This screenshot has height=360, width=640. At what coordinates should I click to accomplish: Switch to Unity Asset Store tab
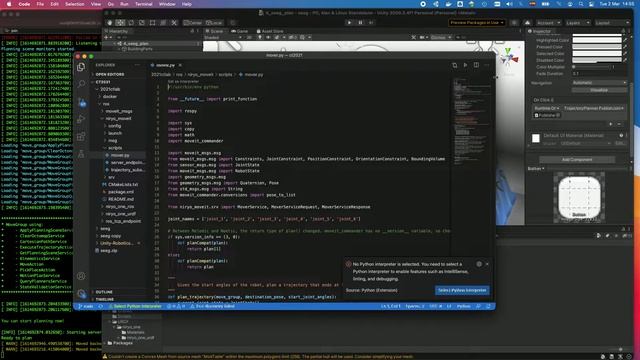point(270,31)
